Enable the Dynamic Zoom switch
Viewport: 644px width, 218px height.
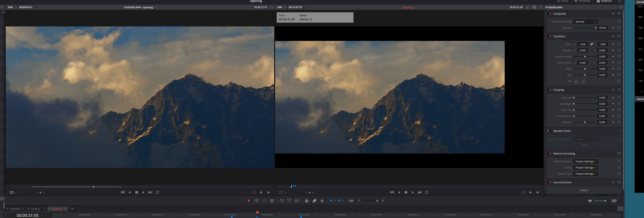point(549,131)
